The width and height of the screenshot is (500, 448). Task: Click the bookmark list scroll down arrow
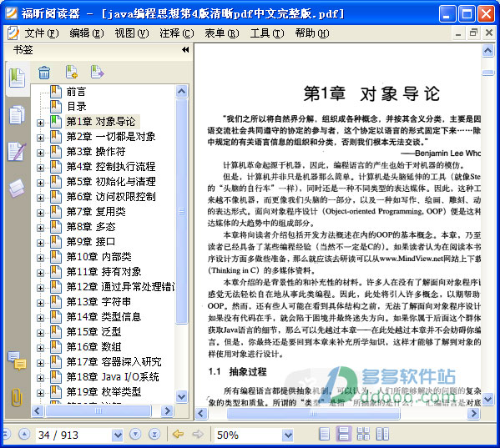pyautogui.click(x=181, y=397)
